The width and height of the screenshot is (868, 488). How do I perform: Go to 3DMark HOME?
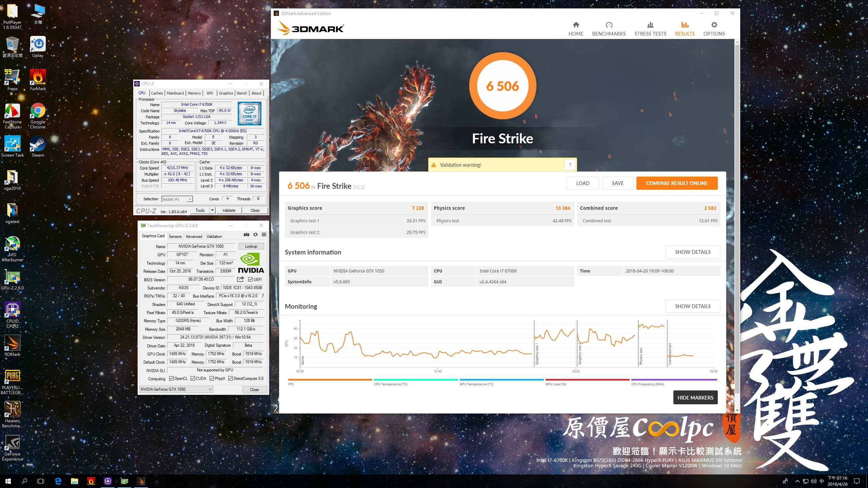pyautogui.click(x=576, y=29)
